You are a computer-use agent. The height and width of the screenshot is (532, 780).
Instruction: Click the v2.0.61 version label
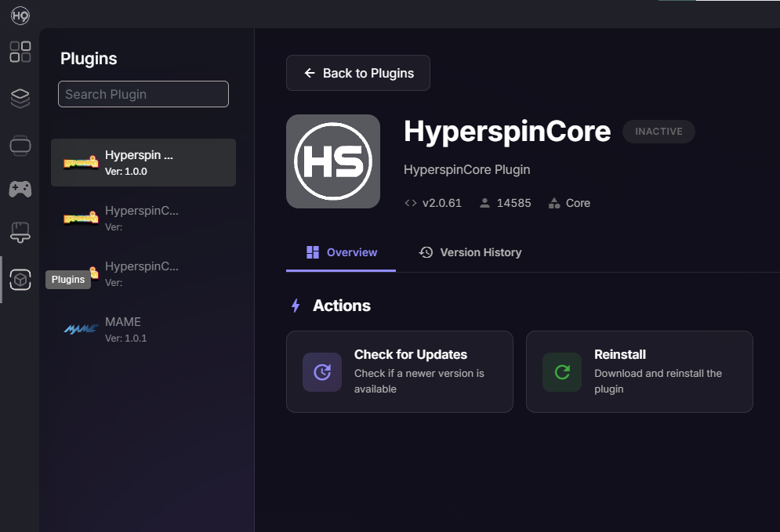coord(434,203)
